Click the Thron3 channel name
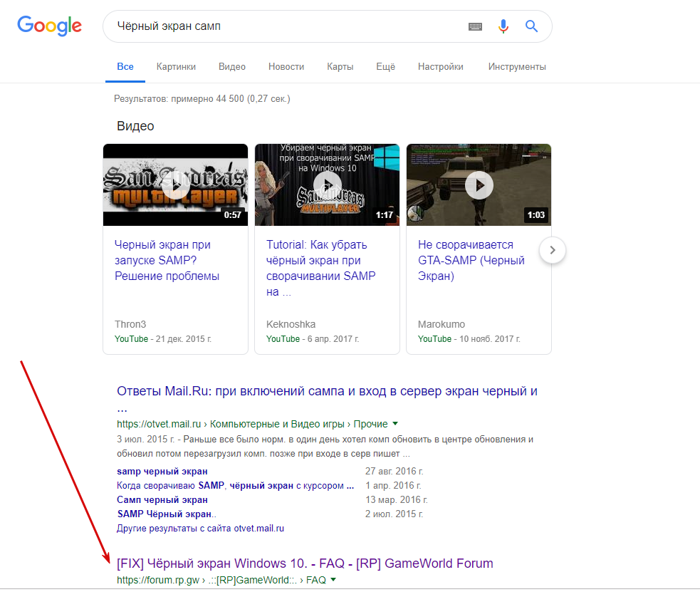Screen dimensions: 700x592 coord(130,324)
